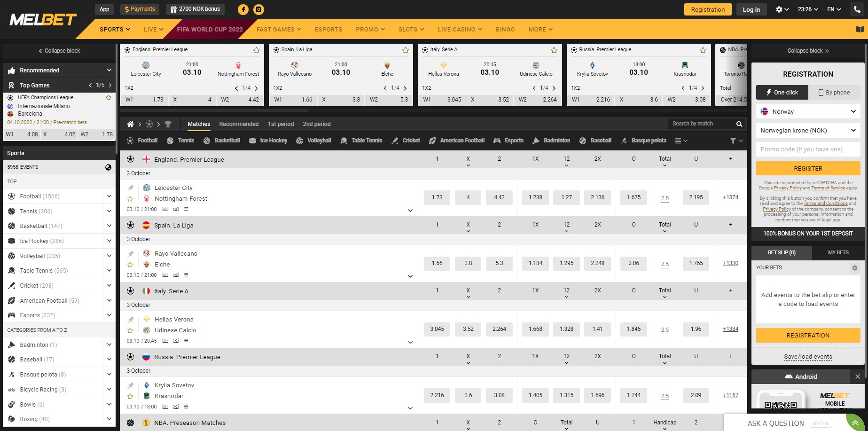Star the Leicester City match row
Screen dimensions: 868x431
coord(131,199)
